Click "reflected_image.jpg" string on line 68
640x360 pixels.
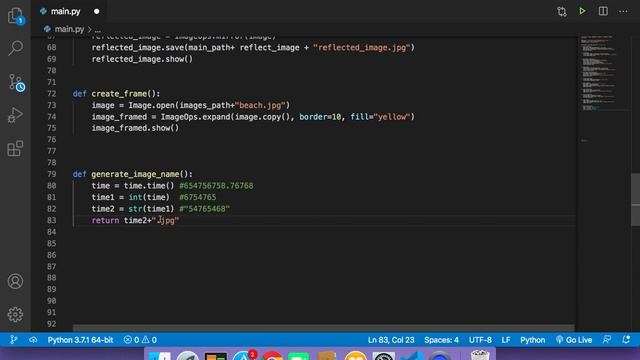362,47
